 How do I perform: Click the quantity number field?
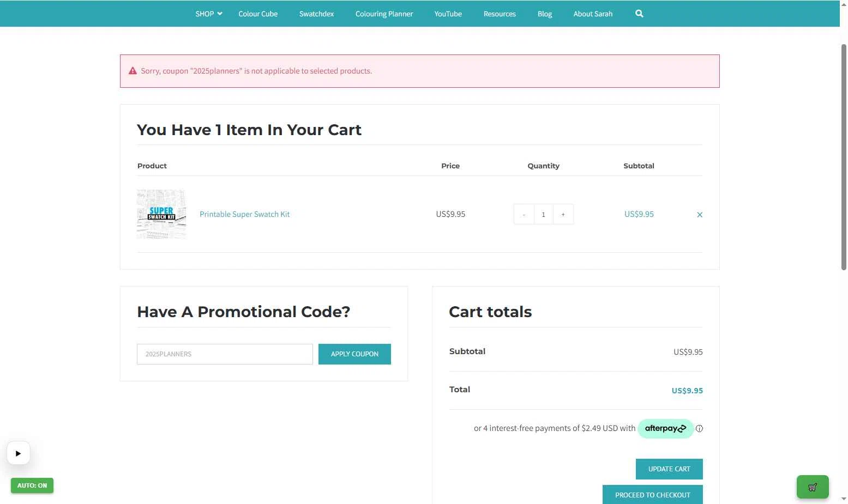[x=543, y=214]
